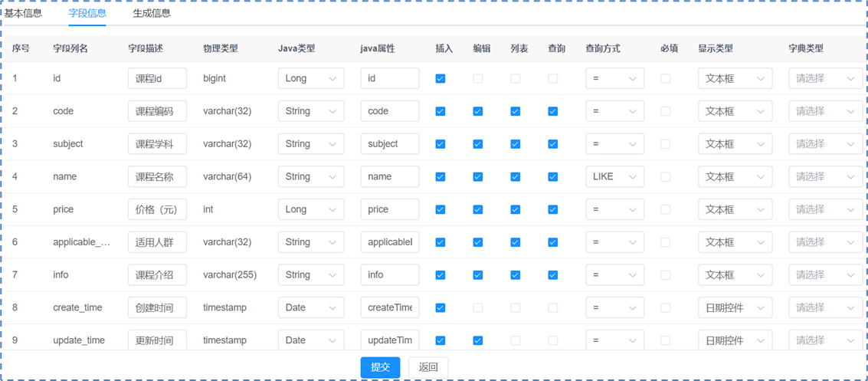Check 列表 checkbox for the create_time row
Viewport: 868px width, 381px height.
[x=516, y=307]
